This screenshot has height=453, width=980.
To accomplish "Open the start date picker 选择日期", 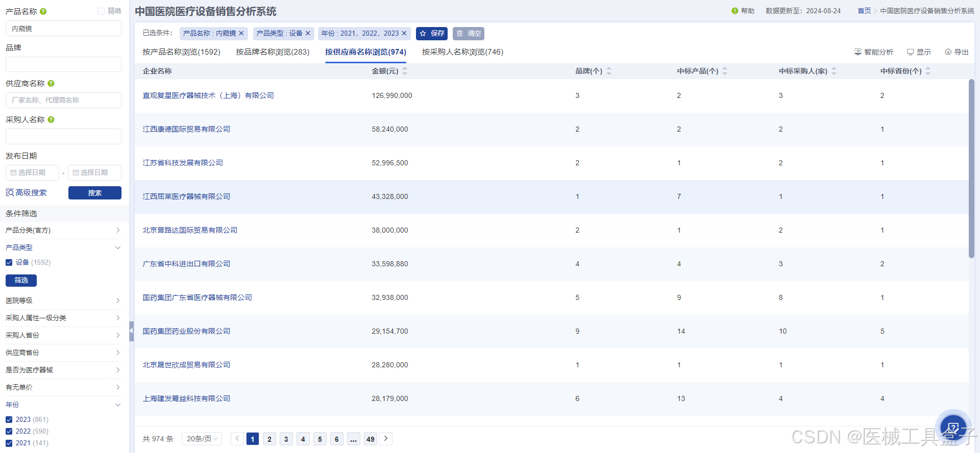I will pyautogui.click(x=32, y=172).
